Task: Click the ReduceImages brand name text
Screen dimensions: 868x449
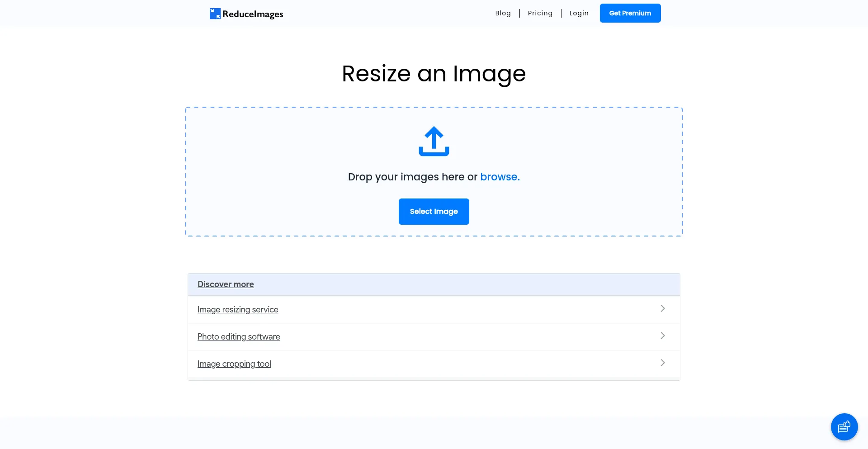Action: tap(253, 14)
